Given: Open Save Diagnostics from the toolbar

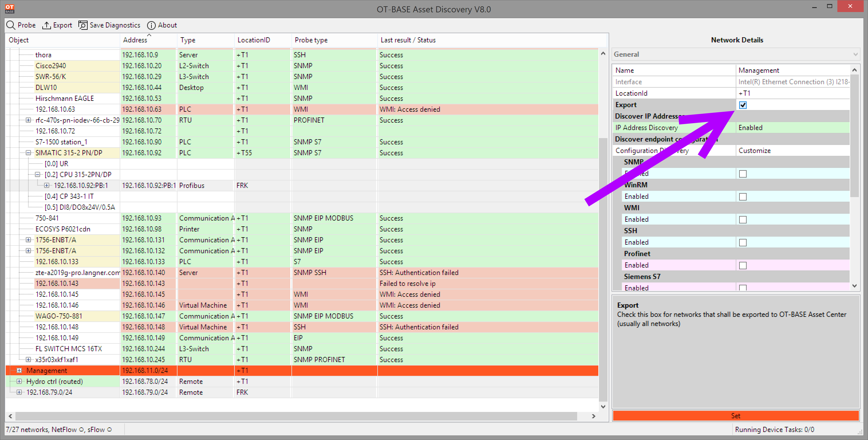Looking at the screenshot, I should (x=109, y=25).
